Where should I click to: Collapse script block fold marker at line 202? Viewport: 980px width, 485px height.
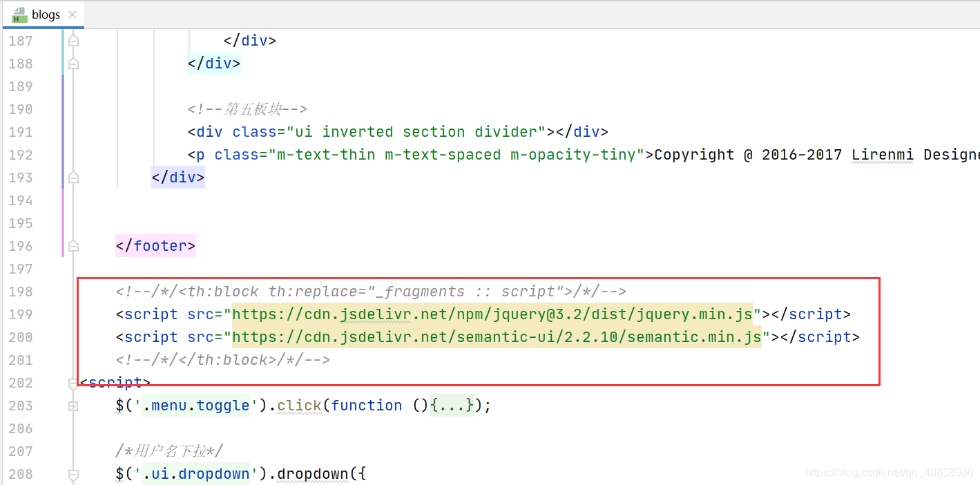click(73, 383)
